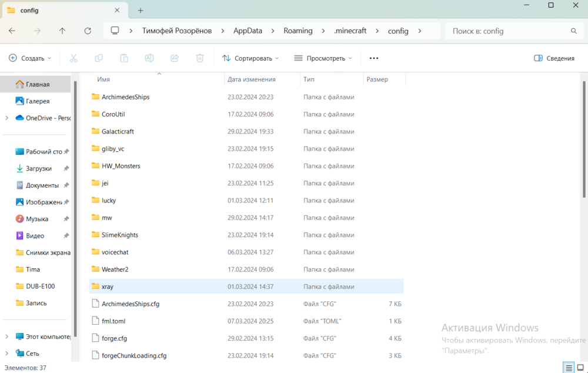Click the Paste clipboard icon
The height and width of the screenshot is (373, 588).
tap(124, 58)
